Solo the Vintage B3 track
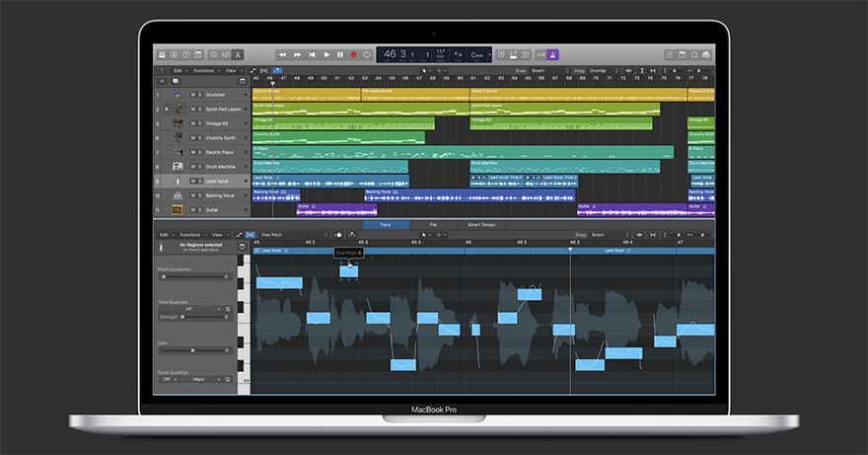Screen dimensions: 868x455 [200, 123]
